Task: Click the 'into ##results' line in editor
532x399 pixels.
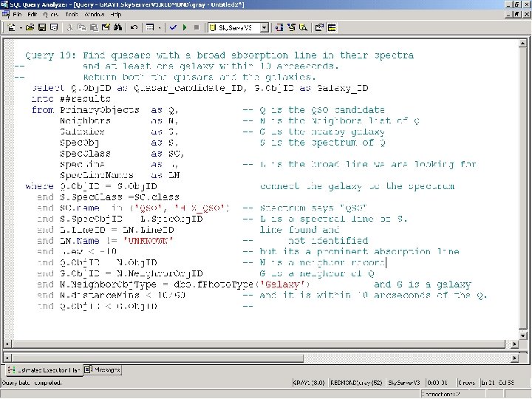Action: point(71,99)
